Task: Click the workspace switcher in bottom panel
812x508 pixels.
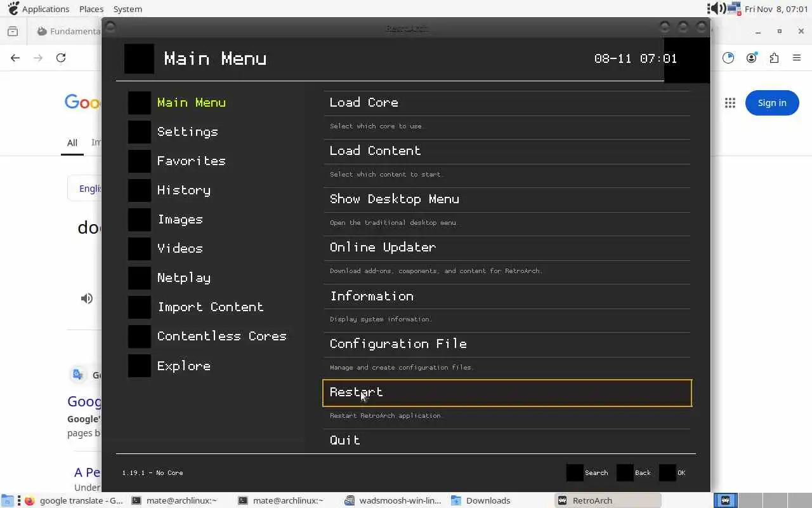Action: 763,500
